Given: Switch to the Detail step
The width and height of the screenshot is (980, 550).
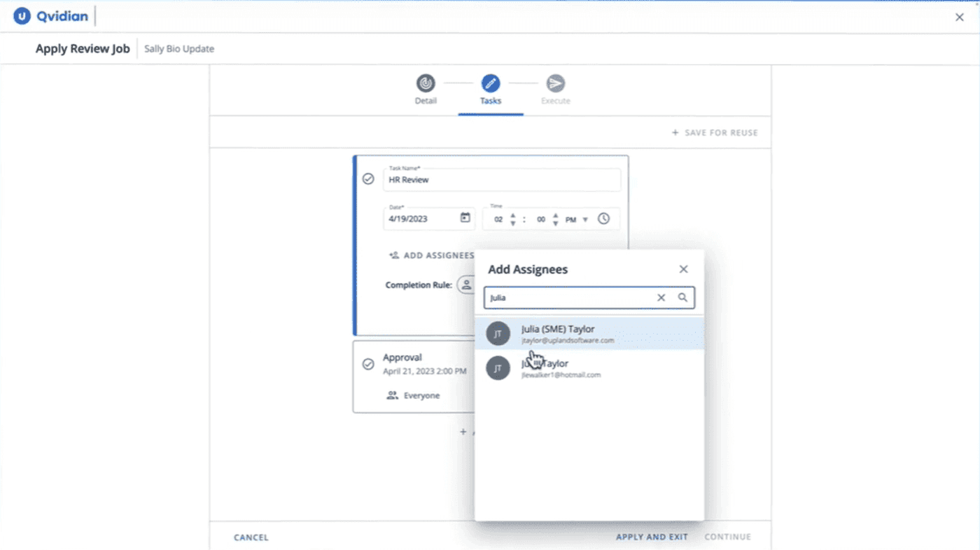Looking at the screenshot, I should (x=426, y=82).
